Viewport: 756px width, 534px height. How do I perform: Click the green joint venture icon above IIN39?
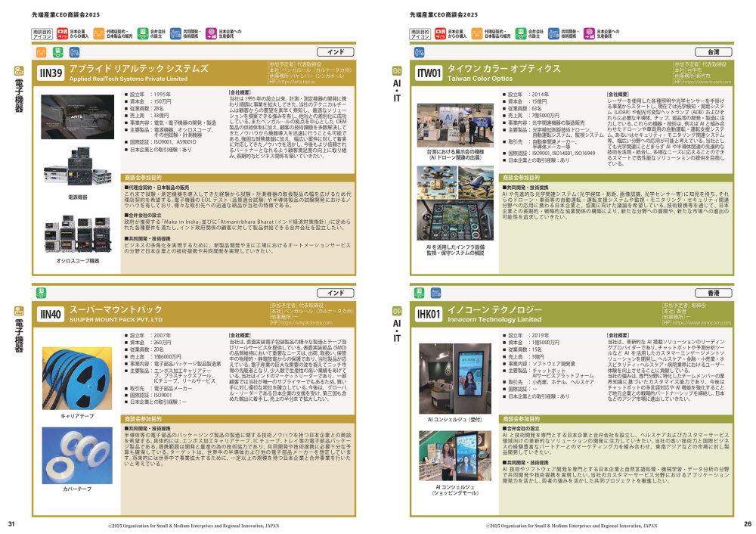point(57,52)
